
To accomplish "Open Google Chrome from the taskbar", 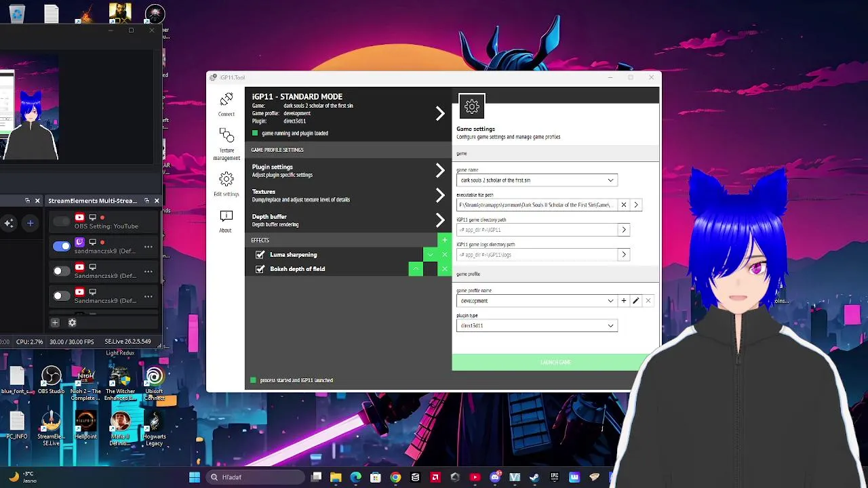I will click(x=395, y=477).
